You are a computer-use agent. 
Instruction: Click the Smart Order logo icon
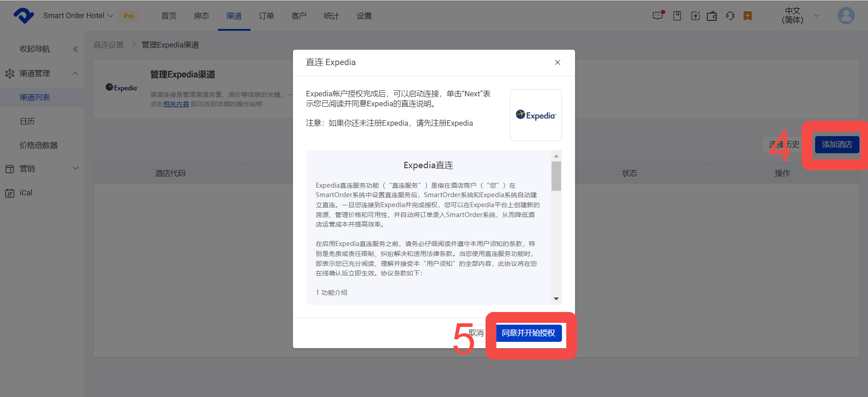[x=24, y=15]
